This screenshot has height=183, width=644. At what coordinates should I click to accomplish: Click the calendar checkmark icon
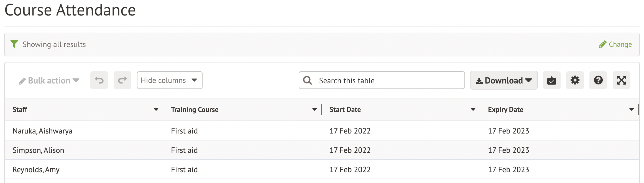[x=551, y=80]
